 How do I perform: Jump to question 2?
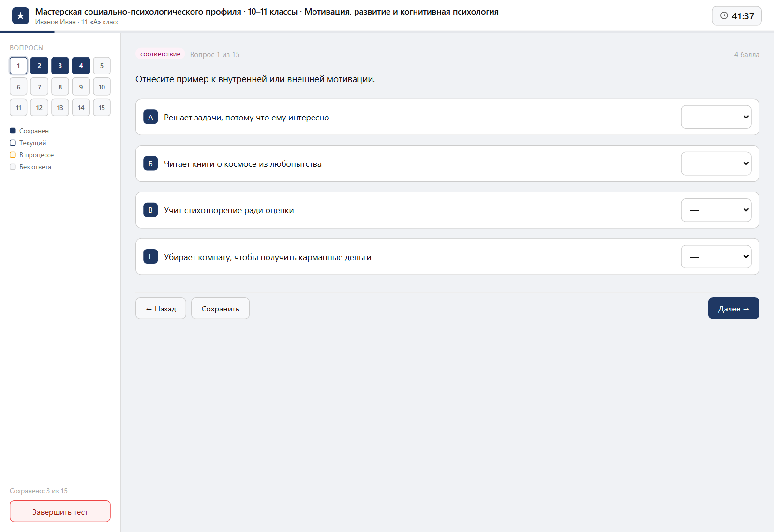[x=39, y=66]
